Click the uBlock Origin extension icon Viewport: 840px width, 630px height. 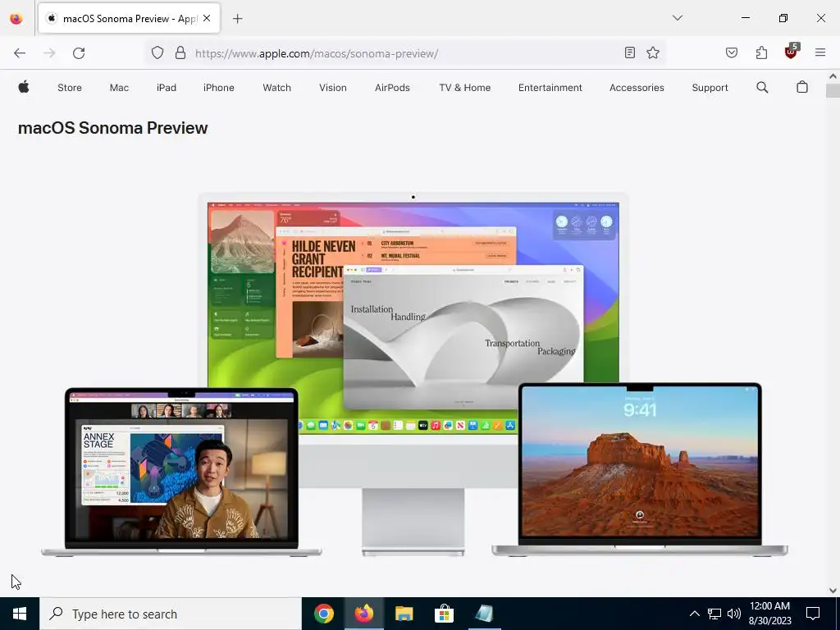(792, 52)
